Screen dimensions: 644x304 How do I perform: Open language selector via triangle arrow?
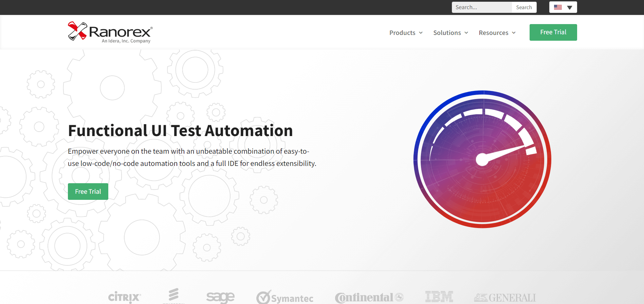point(570,7)
